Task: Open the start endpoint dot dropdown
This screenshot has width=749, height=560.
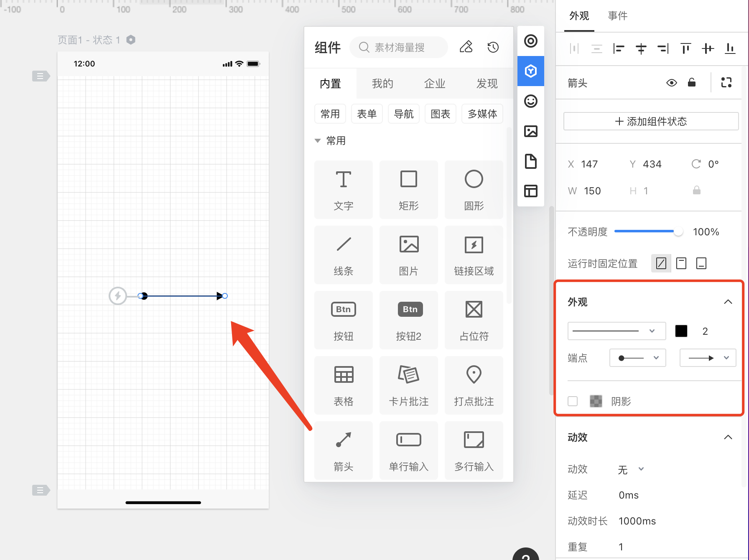Action: tap(638, 358)
